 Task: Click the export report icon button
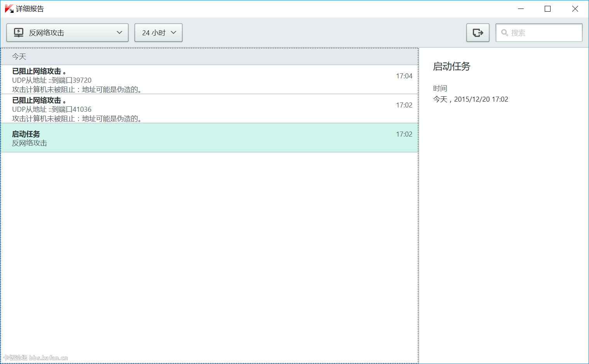(x=477, y=33)
